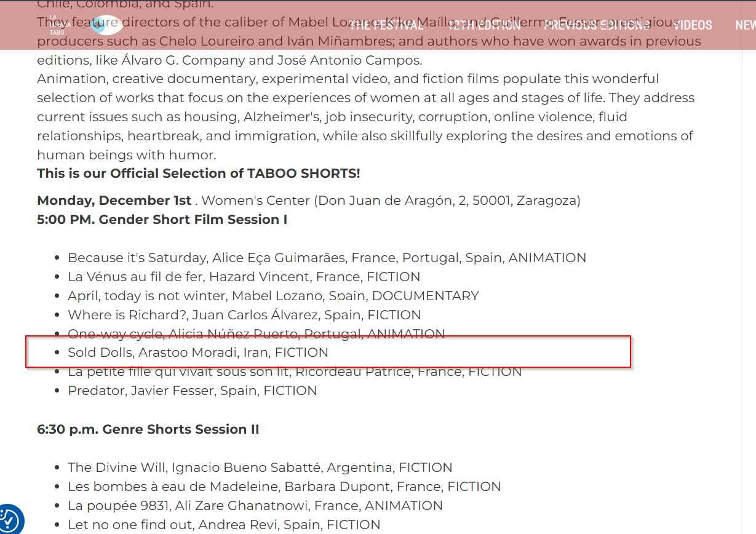Image resolution: width=756 pixels, height=534 pixels.
Task: Click the Predator by Javier Fesser entry
Action: (192, 391)
